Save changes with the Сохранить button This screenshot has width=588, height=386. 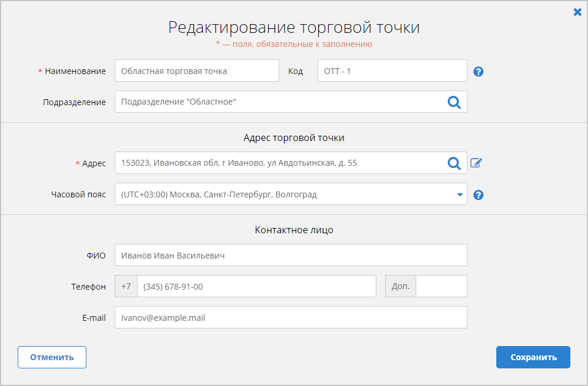click(x=533, y=357)
